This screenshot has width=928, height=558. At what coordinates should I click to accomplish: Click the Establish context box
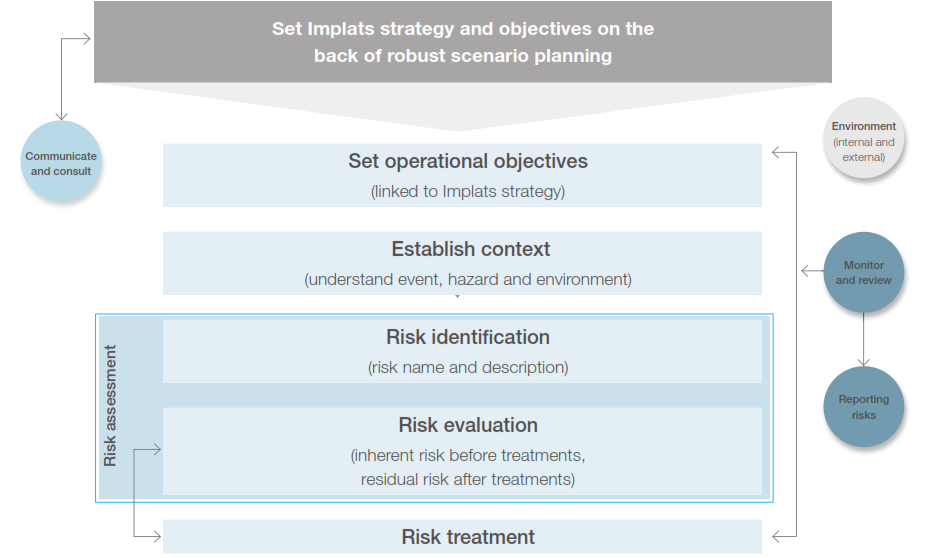(x=462, y=263)
